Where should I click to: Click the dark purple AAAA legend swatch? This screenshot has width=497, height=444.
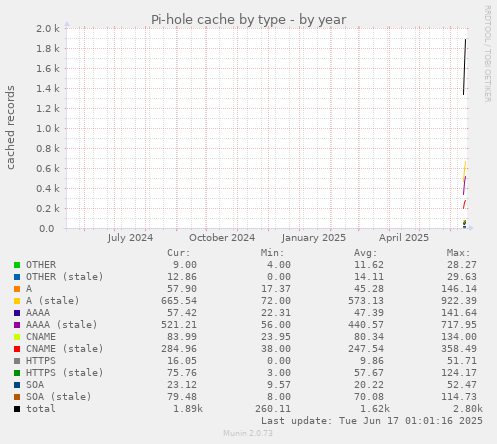(x=17, y=313)
